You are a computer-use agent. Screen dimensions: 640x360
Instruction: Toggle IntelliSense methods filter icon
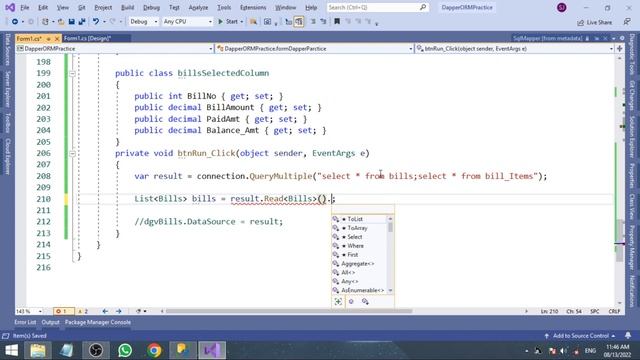point(351,302)
